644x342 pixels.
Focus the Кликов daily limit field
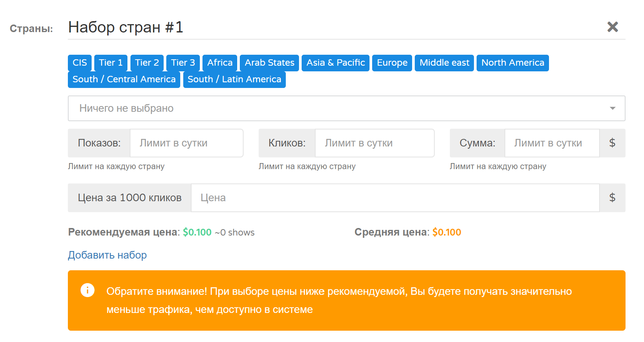coord(374,143)
